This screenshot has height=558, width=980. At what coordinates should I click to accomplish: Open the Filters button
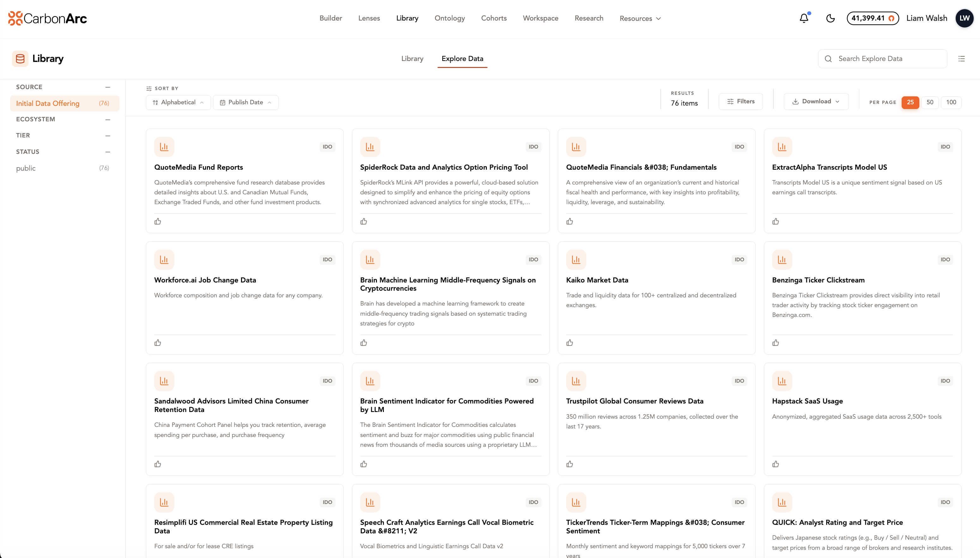click(x=741, y=101)
